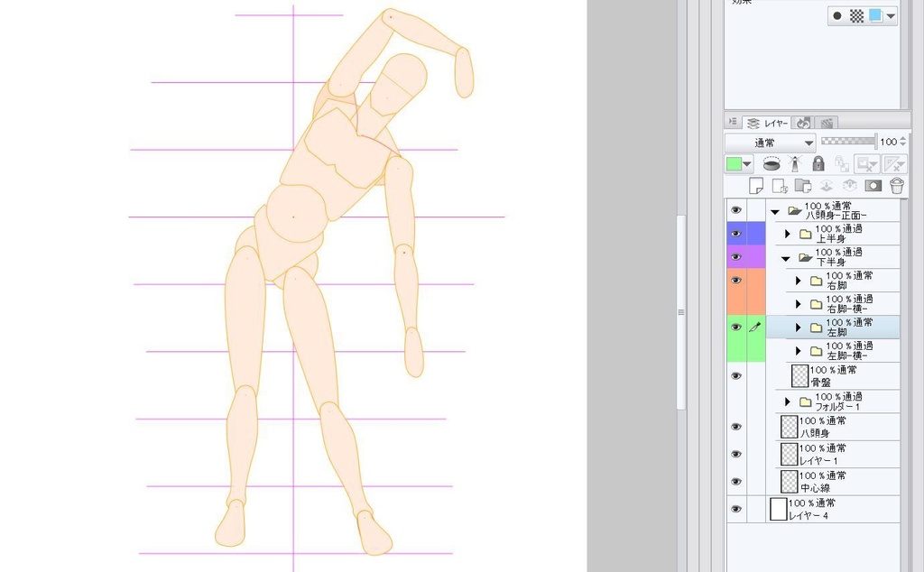This screenshot has height=572, width=924.
Task: Create a new layer folder
Action: (802, 186)
